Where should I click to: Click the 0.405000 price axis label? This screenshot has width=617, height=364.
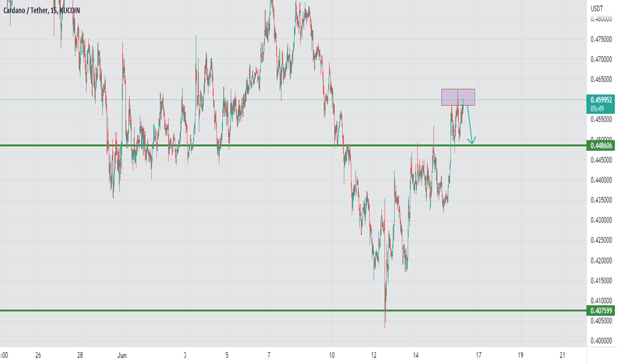coord(601,321)
